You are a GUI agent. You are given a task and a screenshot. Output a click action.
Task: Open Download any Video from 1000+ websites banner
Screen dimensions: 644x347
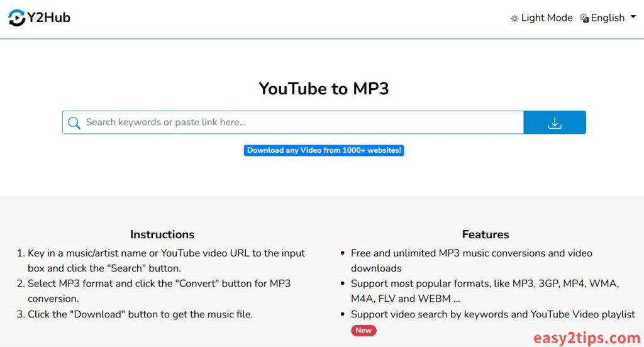(x=324, y=150)
